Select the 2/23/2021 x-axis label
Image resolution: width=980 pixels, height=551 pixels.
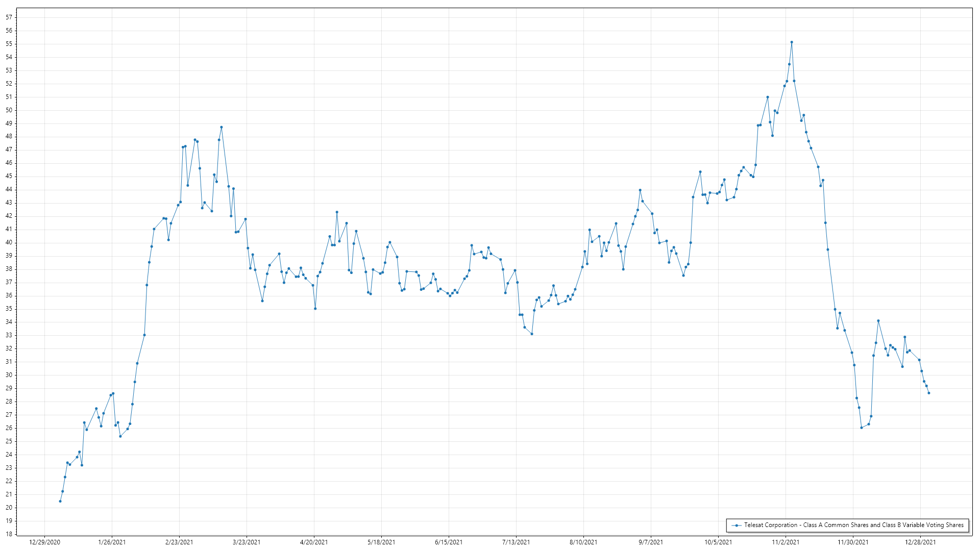pyautogui.click(x=179, y=542)
